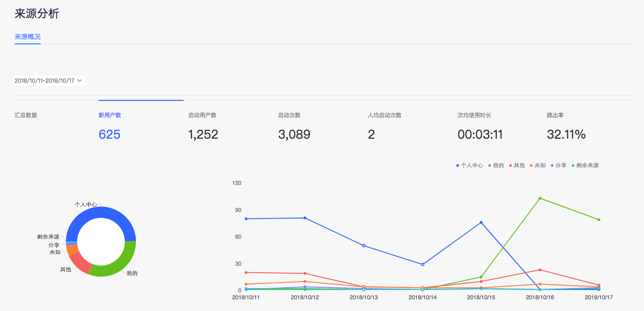
Task: Select the 启动次数 metric
Action: coord(289,115)
